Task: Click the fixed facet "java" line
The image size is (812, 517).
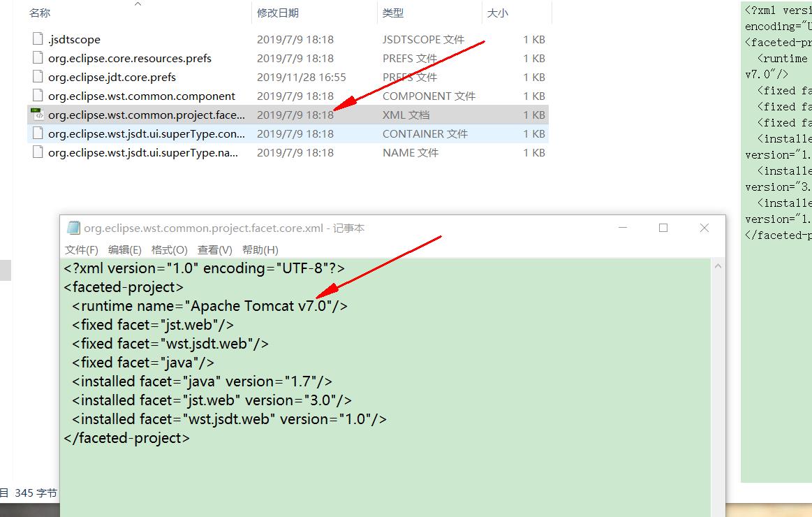Action: (143, 363)
